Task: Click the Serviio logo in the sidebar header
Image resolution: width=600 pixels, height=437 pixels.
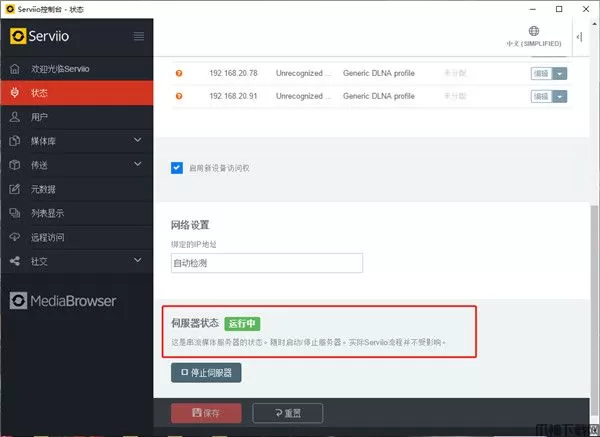Action: pyautogui.click(x=39, y=36)
